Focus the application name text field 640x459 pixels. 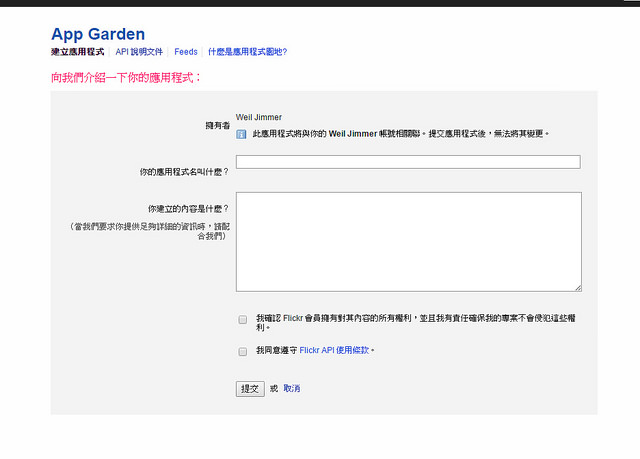coord(408,162)
